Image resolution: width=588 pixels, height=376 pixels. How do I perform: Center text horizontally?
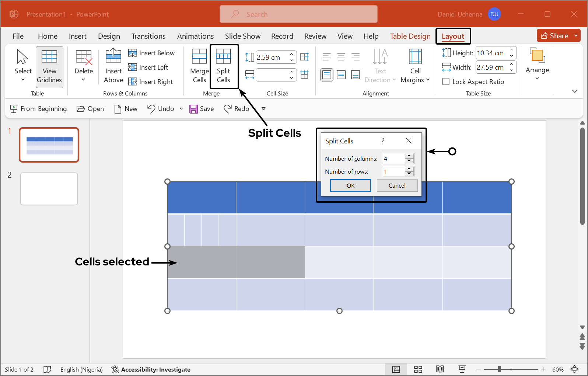coord(341,57)
